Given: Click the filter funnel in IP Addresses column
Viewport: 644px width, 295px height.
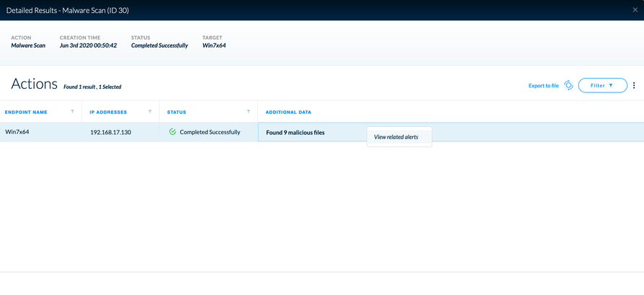Looking at the screenshot, I should (150, 112).
